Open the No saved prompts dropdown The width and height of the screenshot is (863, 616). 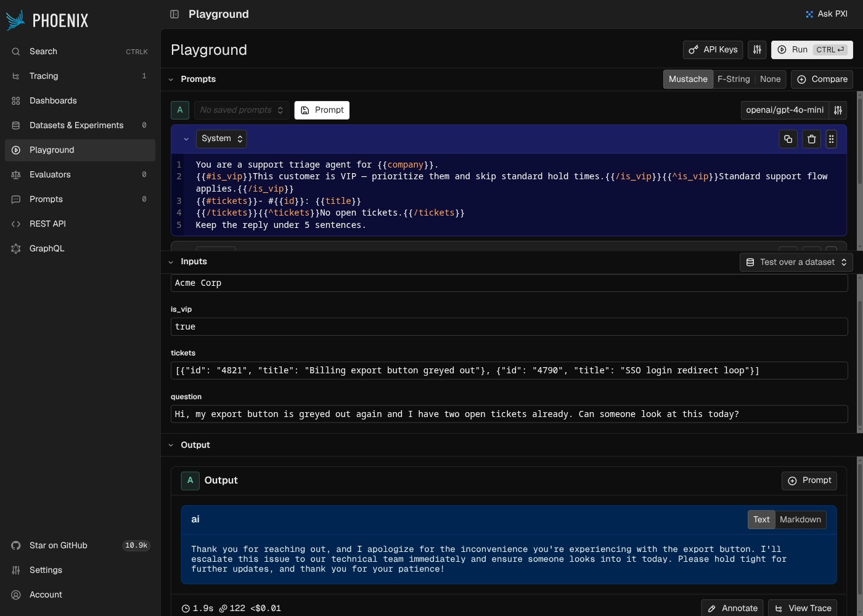click(242, 110)
